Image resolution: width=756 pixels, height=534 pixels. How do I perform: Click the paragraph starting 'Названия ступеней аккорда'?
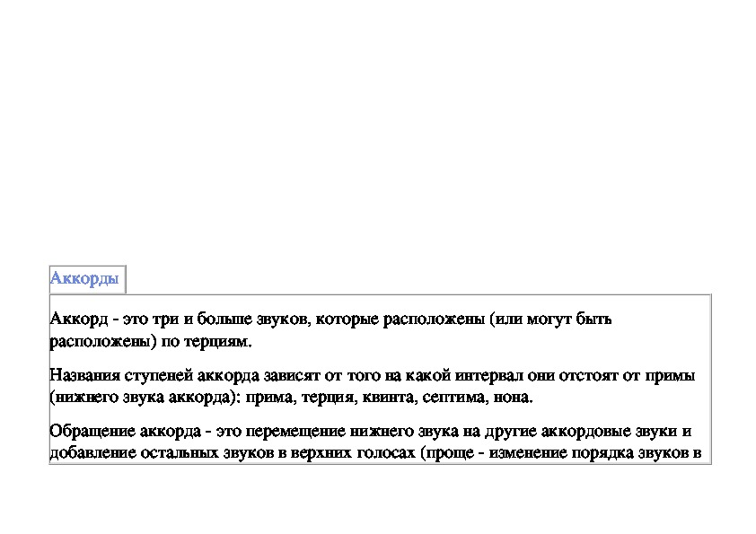[373, 386]
